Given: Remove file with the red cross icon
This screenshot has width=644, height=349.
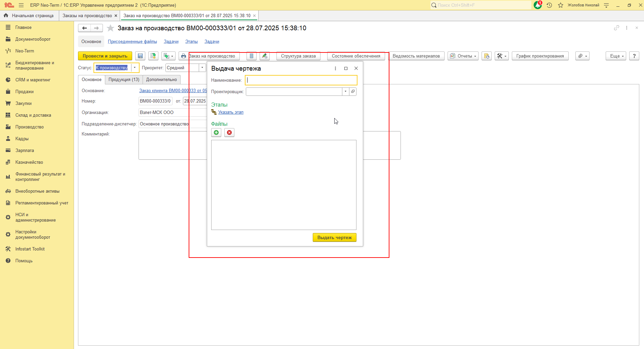Looking at the screenshot, I should (x=229, y=132).
